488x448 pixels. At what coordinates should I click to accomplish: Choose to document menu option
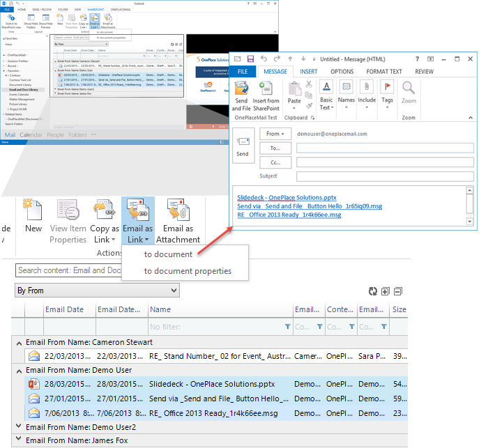click(x=168, y=254)
